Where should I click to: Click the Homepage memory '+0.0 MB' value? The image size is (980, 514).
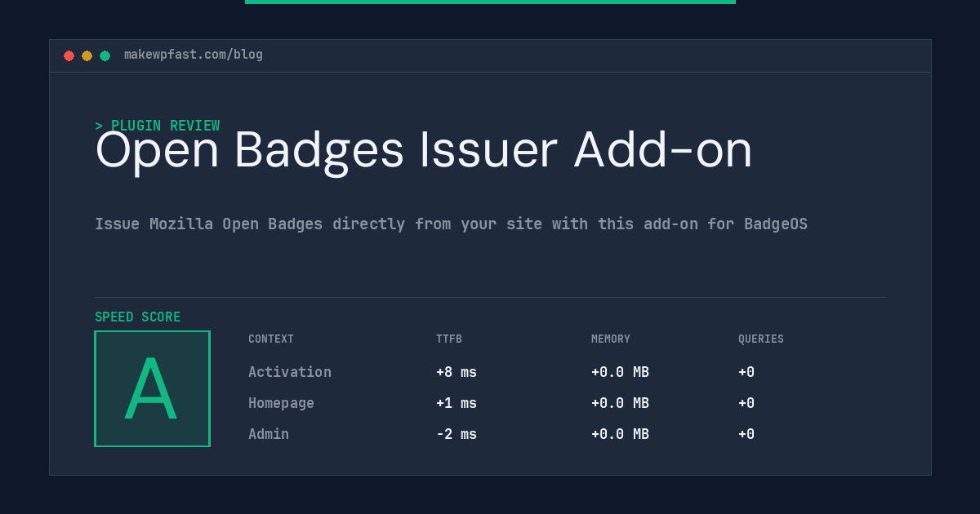coord(620,403)
